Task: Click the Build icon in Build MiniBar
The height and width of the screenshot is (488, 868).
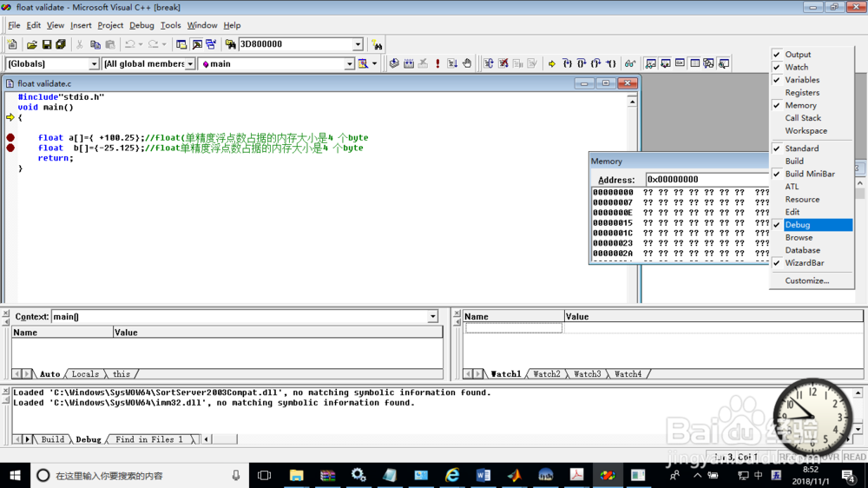Action: click(x=409, y=63)
